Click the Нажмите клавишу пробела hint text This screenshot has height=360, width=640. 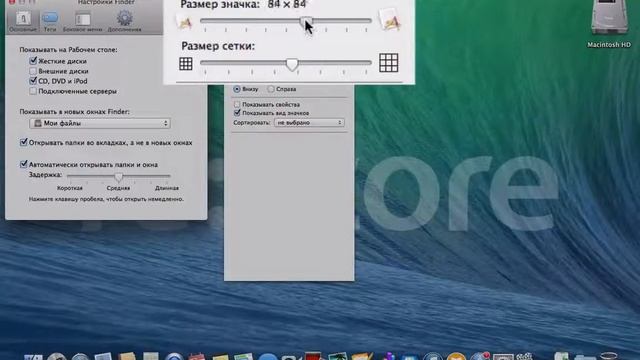click(106, 199)
